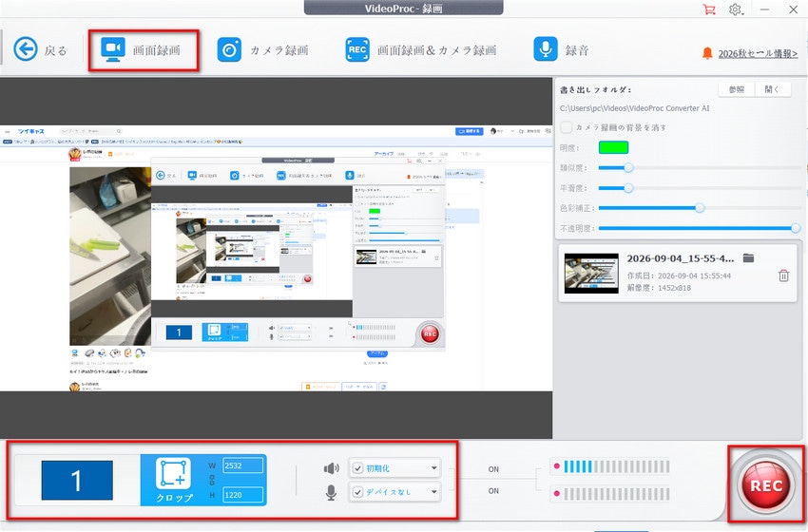Toggle the microphone ON switch label
Screen dimensions: 808x532
(493, 491)
